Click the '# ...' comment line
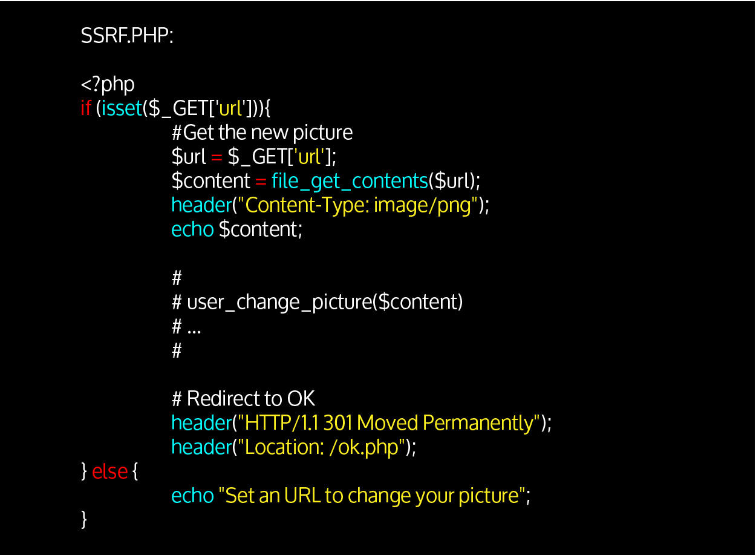756x555 pixels. 186,326
